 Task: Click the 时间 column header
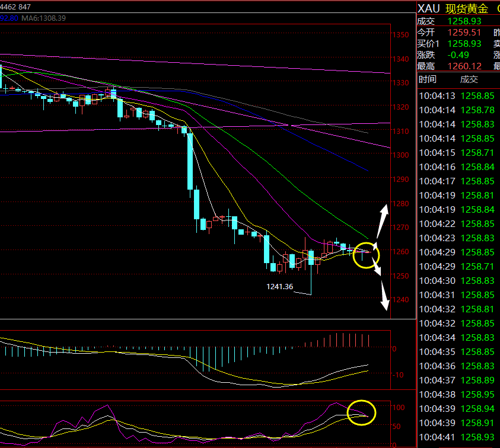coord(427,79)
